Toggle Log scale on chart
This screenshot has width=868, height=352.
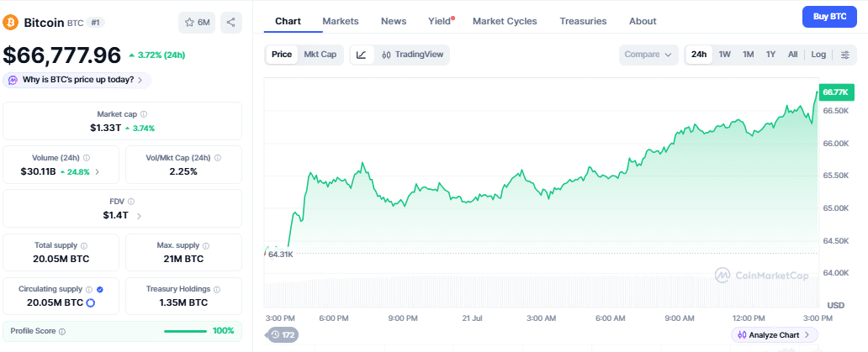coord(818,55)
